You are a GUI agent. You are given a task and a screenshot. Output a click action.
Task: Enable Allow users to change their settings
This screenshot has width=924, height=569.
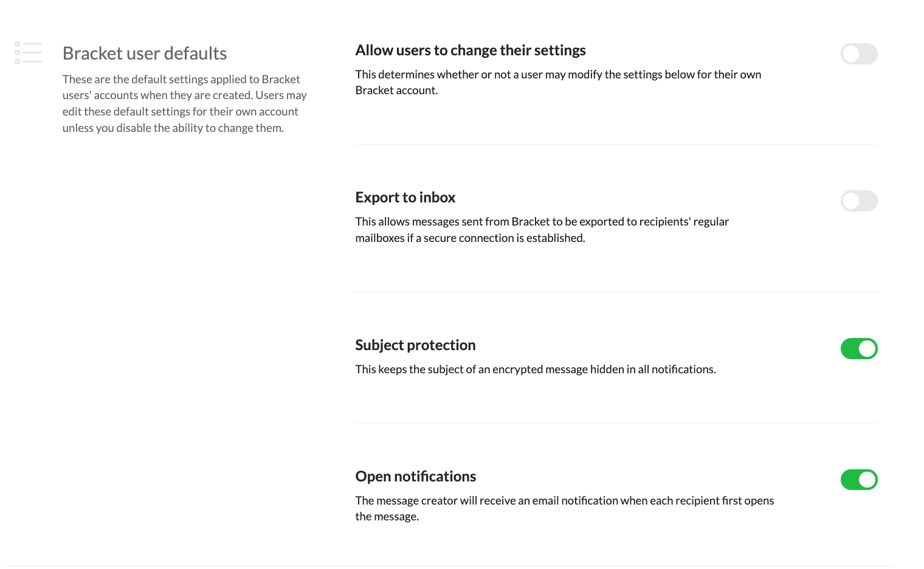tap(858, 54)
